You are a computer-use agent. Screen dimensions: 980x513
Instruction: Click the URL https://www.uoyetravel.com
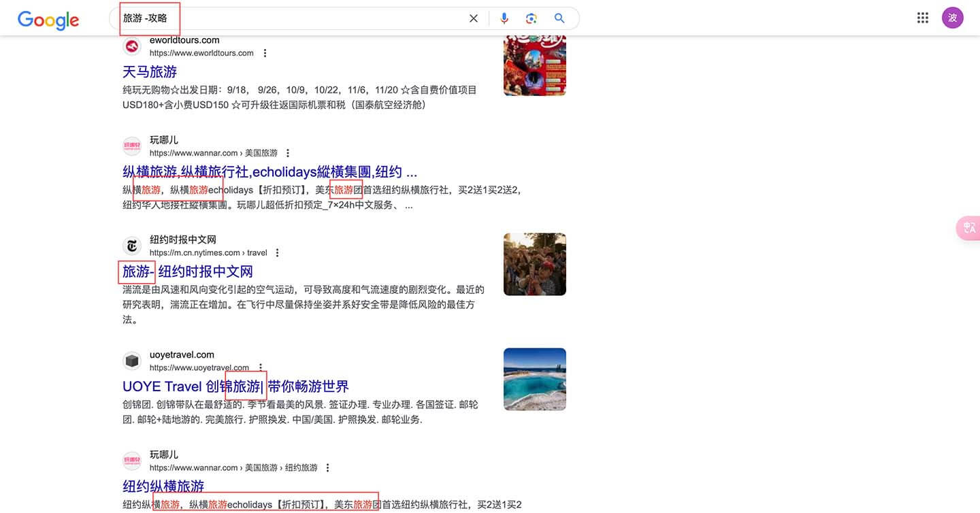199,367
